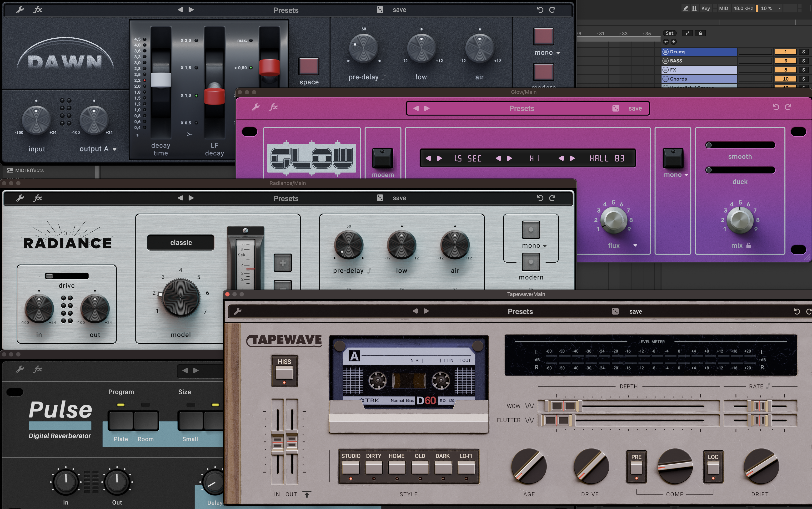
Task: Open the classic model selector in Radiance
Action: 181,242
